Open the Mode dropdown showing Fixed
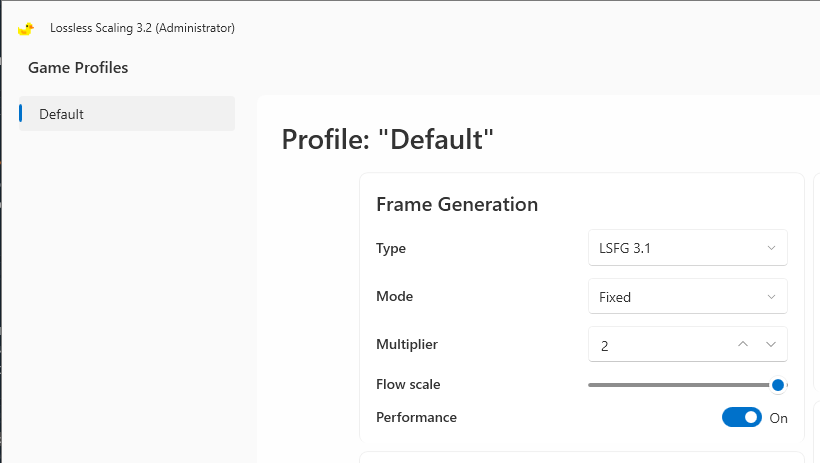Viewport: 820px width, 463px height. (688, 296)
